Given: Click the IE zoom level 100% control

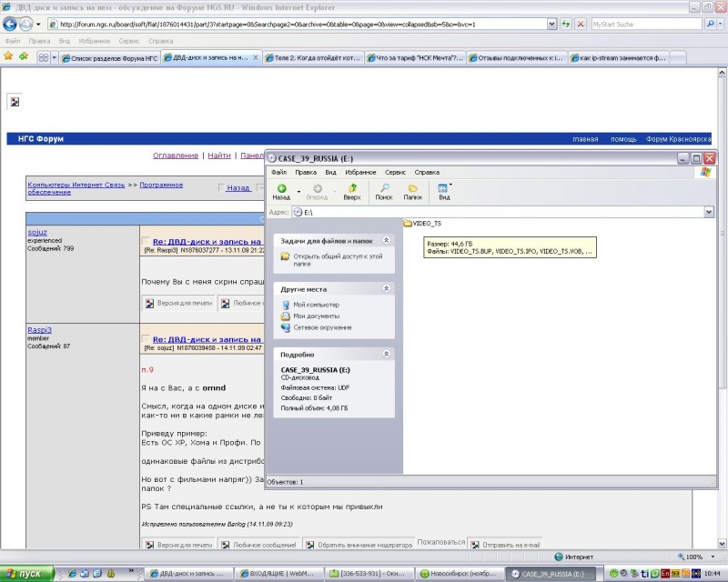Looking at the screenshot, I should (x=693, y=557).
